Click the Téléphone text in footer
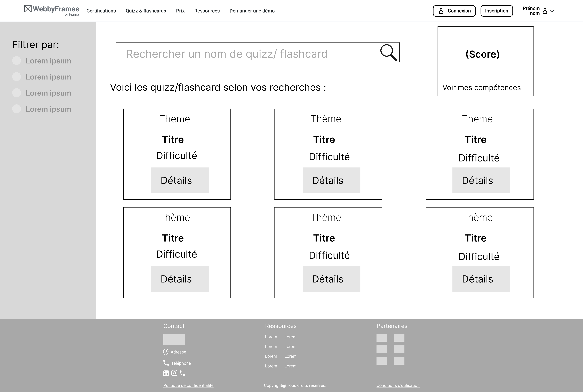 pos(181,363)
